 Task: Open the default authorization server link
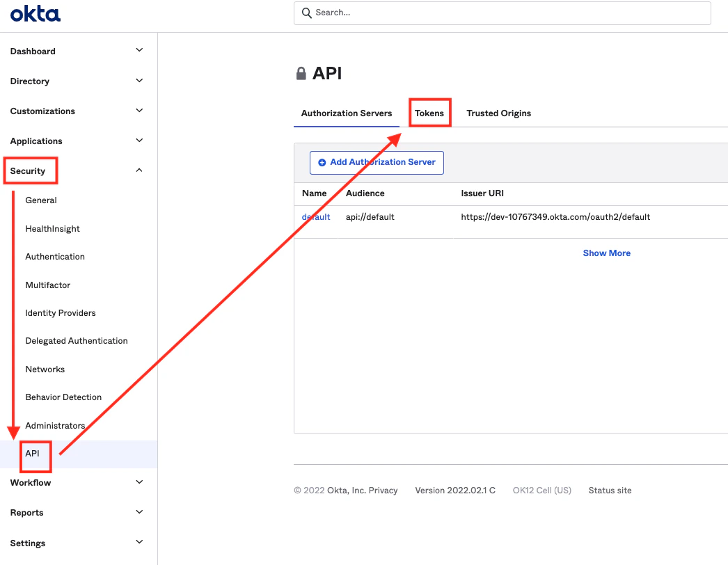point(316,217)
